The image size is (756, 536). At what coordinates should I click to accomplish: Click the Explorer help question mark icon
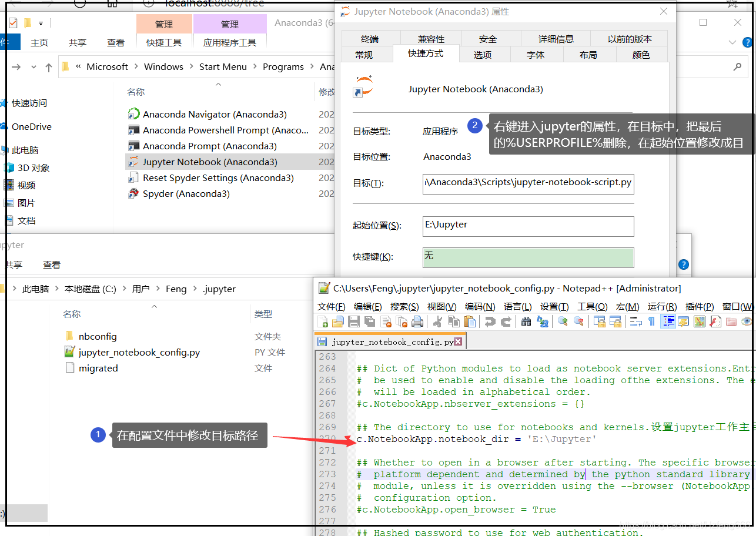point(747,42)
